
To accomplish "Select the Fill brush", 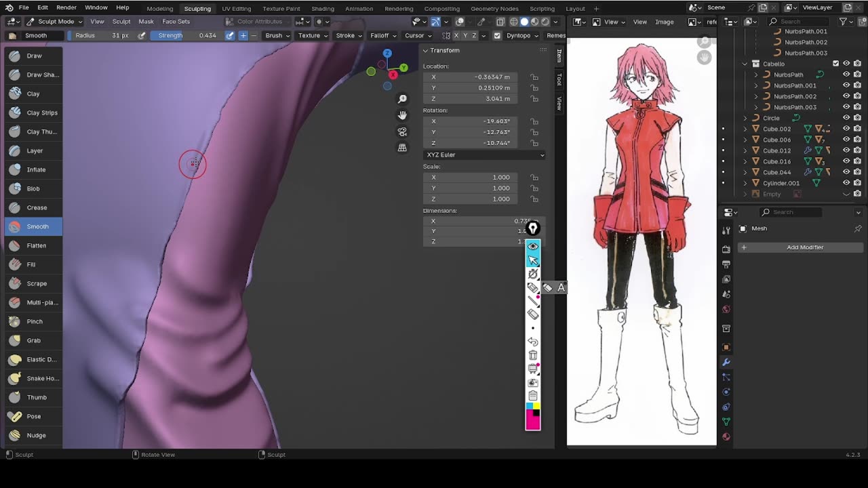I will [33, 264].
